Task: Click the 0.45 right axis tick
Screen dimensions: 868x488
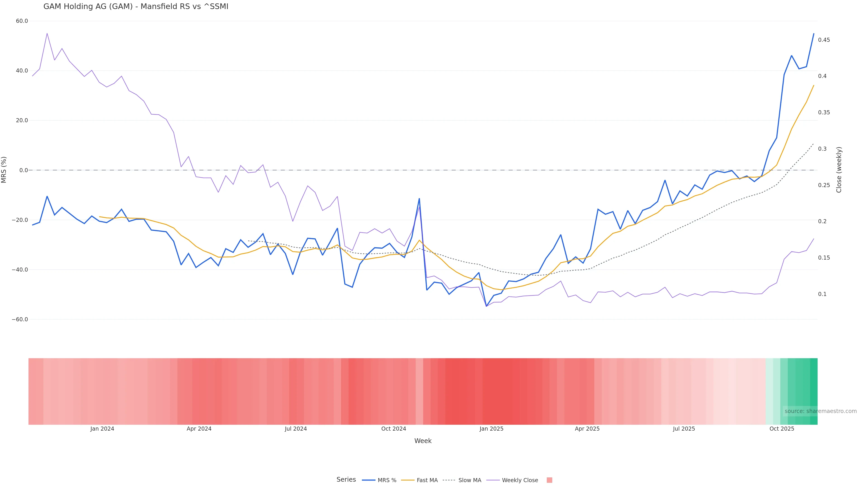Action: (824, 40)
